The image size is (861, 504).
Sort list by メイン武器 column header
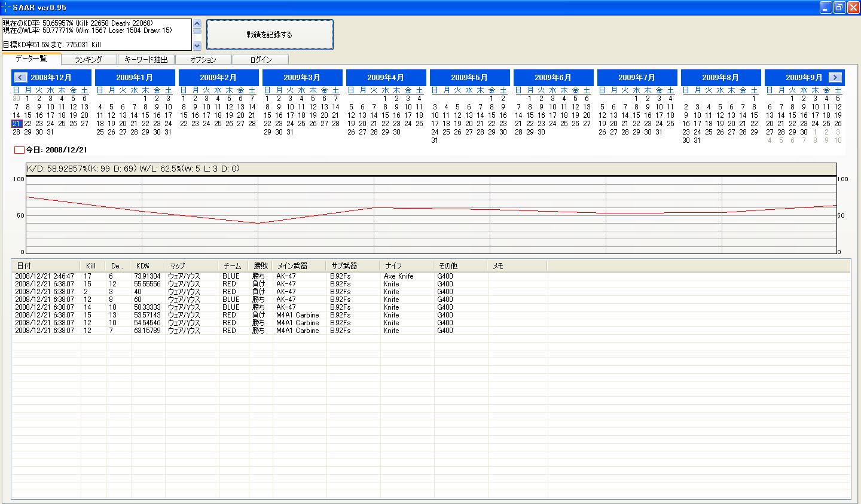pos(299,265)
